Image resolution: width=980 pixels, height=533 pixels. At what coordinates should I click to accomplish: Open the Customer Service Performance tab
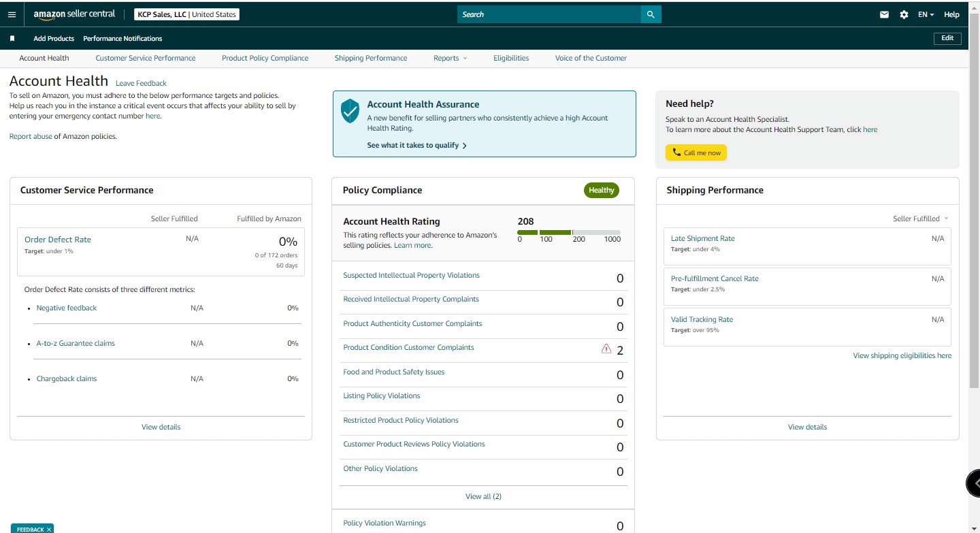point(146,59)
